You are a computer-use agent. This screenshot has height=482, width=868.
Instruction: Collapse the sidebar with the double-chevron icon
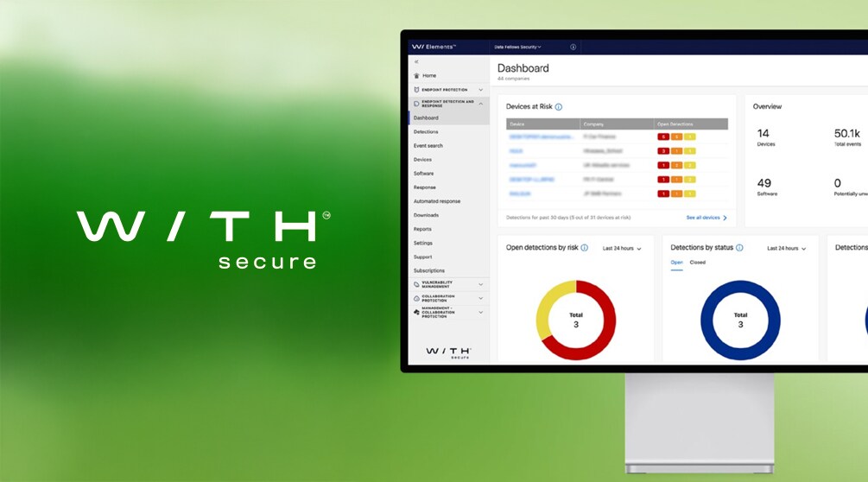[x=416, y=62]
